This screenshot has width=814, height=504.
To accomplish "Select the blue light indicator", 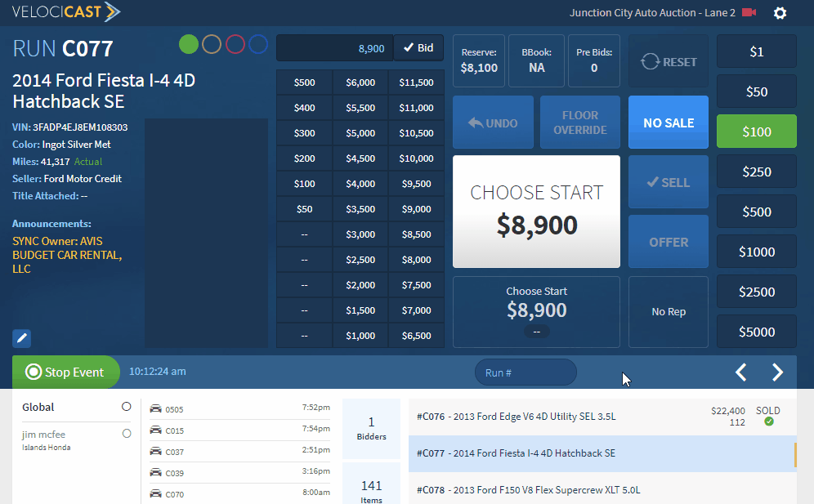I will click(x=258, y=44).
